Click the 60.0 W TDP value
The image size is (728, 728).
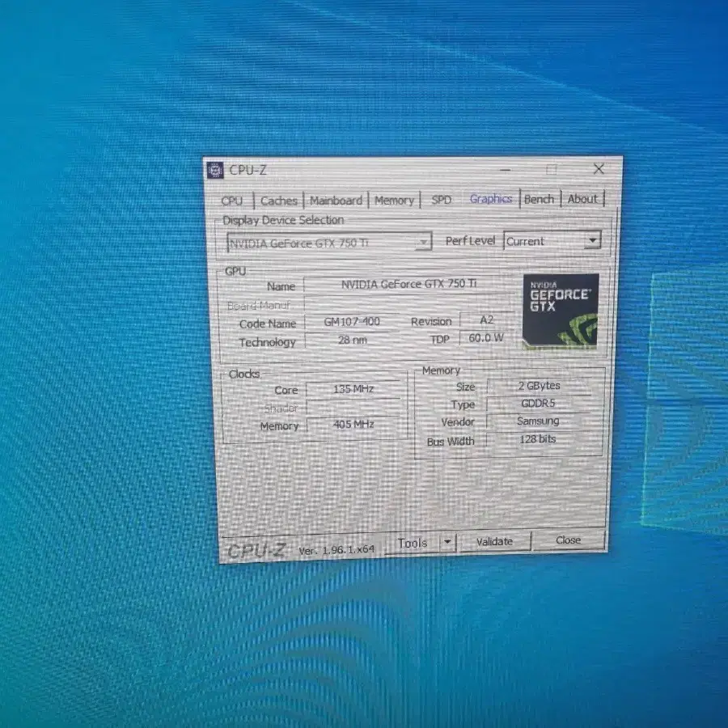click(485, 337)
